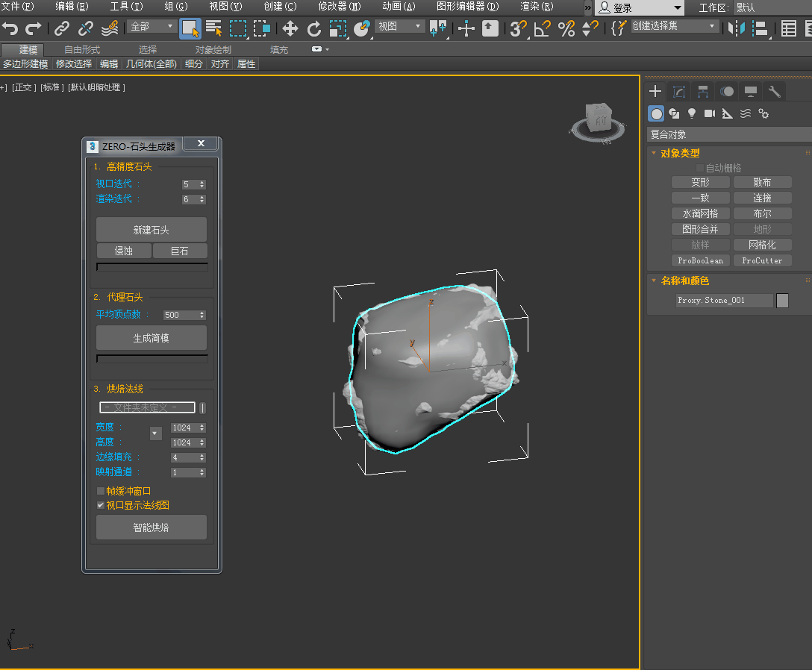This screenshot has height=670, width=812.
Task: Click the Undo arrow icon
Action: click(10, 29)
